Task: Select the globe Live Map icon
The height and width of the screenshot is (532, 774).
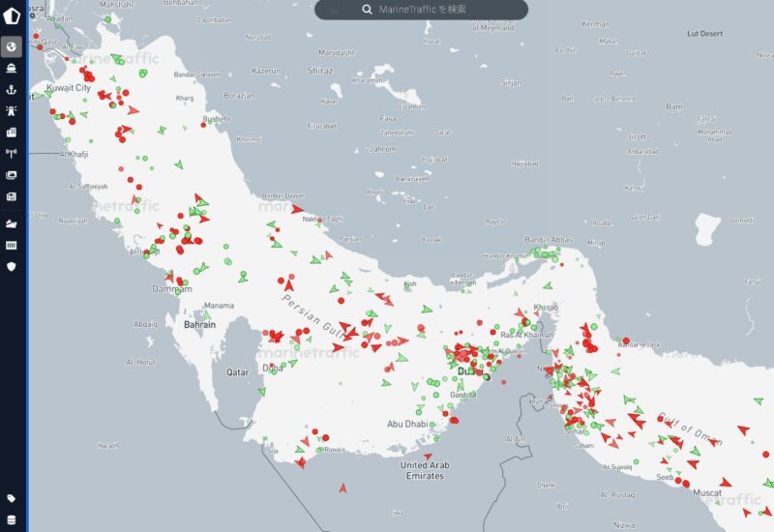Action: coord(13,46)
